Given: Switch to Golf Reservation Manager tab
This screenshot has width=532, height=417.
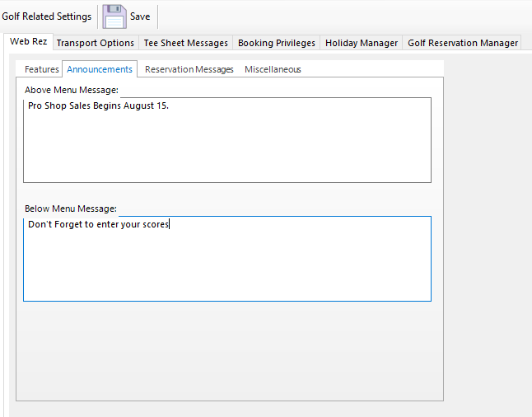Looking at the screenshot, I should [x=462, y=43].
